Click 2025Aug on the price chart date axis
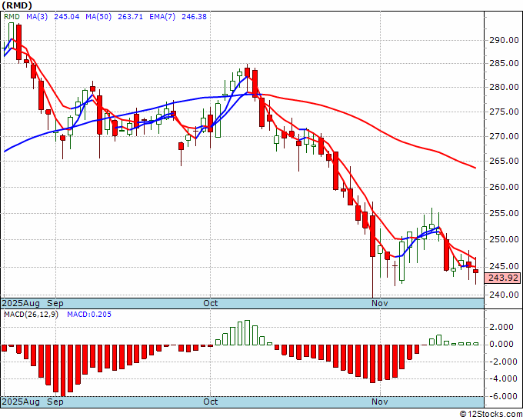The width and height of the screenshot is (523, 420). click(x=21, y=303)
